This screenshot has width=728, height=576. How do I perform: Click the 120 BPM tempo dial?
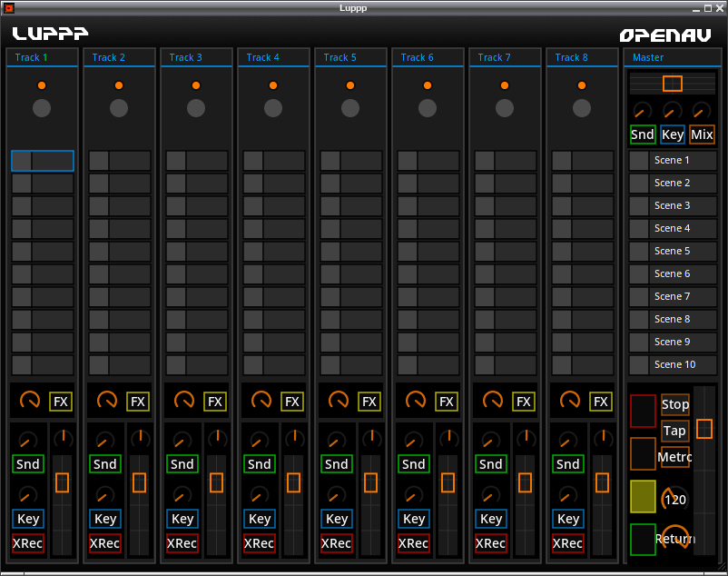[x=674, y=499]
